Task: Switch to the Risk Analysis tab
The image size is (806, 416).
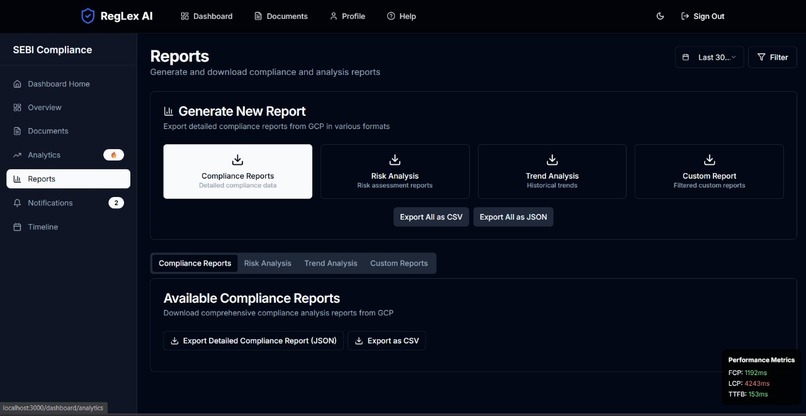Action: point(267,263)
